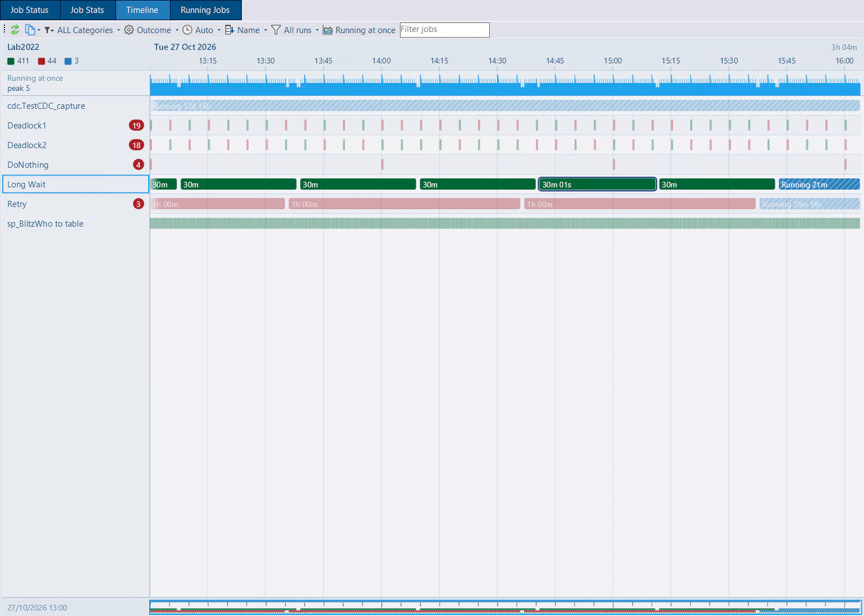This screenshot has width=864, height=616.
Task: Click the Filter jobs input field
Action: point(444,30)
